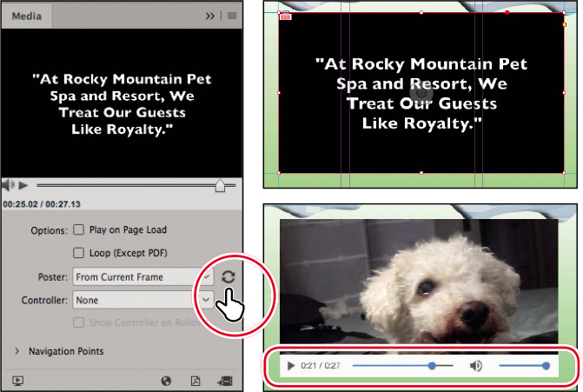Click the red out-port square on top frame edge
This screenshot has width=583, height=392.
[x=507, y=12]
